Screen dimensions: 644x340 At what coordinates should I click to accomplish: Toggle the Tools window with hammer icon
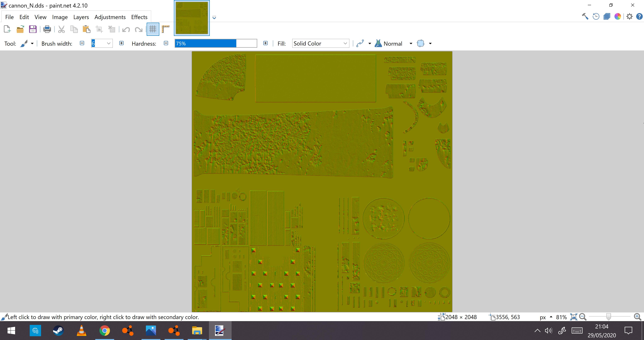point(585,17)
